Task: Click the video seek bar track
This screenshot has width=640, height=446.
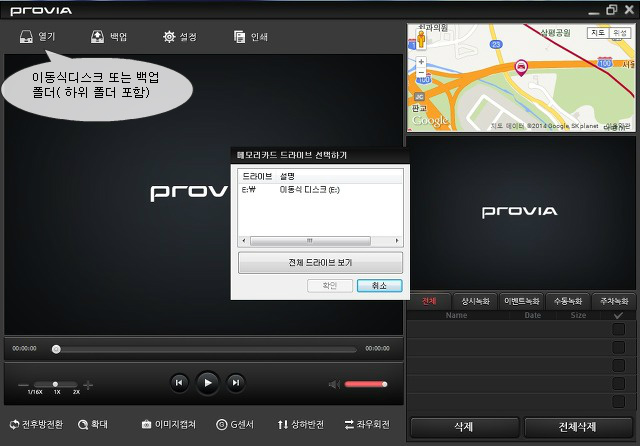Action: [206, 349]
